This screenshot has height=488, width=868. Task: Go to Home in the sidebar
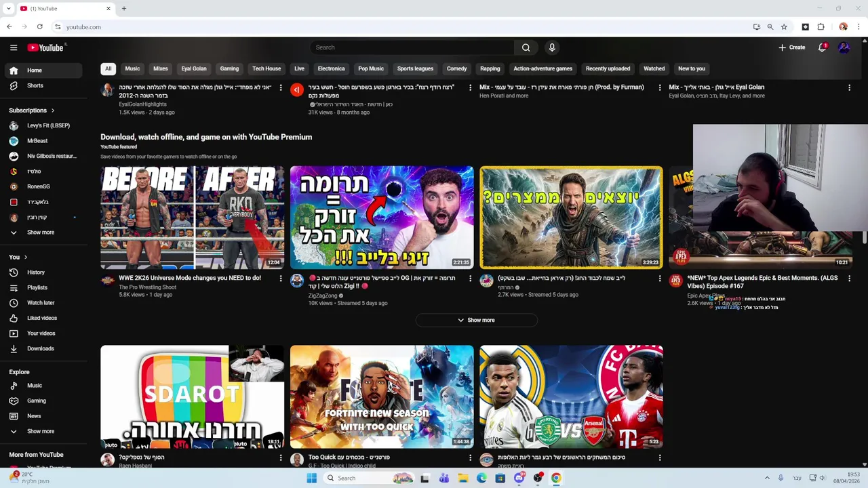pyautogui.click(x=44, y=70)
